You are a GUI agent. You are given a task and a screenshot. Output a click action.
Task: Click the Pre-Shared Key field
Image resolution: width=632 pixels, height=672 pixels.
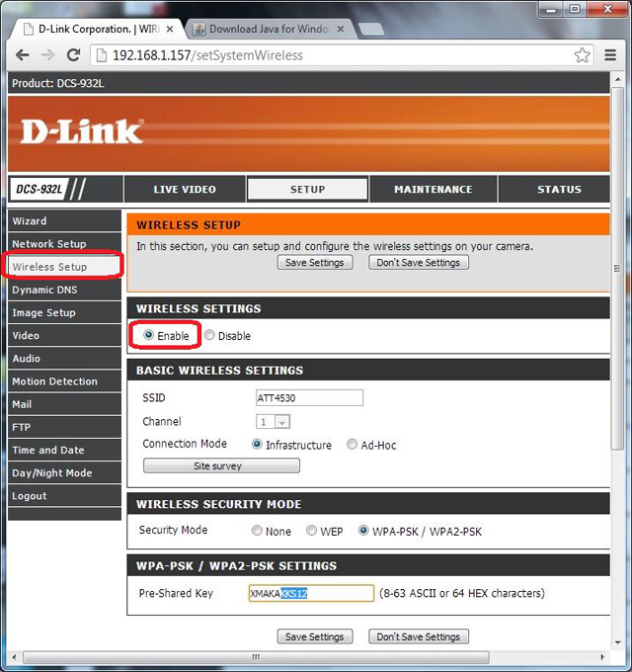(311, 593)
